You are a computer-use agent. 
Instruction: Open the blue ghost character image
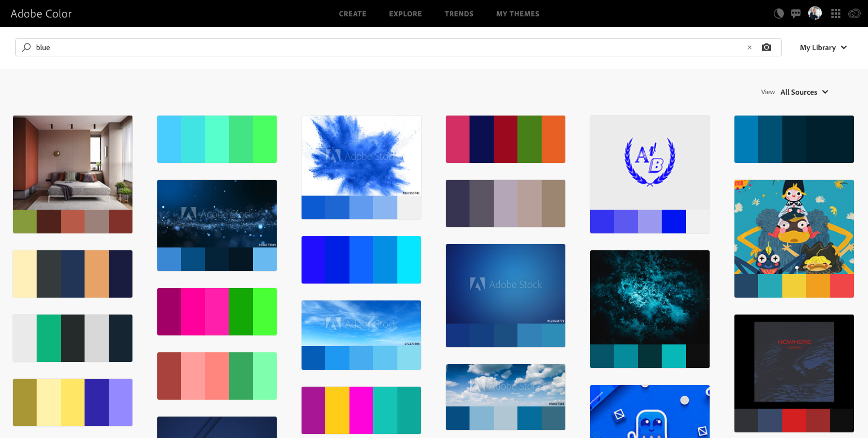tap(650, 412)
